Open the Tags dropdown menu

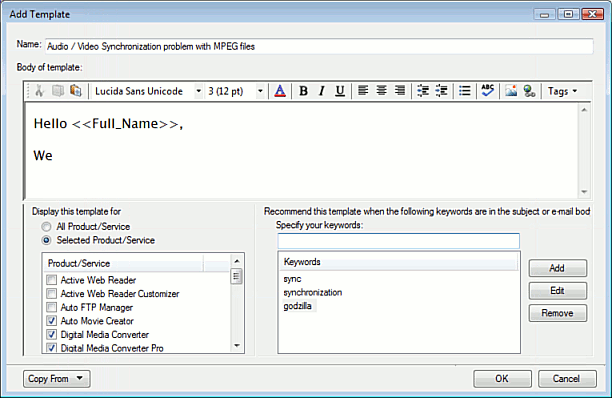click(x=562, y=91)
